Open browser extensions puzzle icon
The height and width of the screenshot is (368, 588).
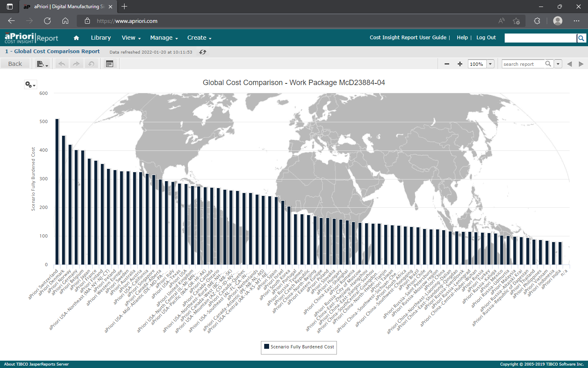pyautogui.click(x=537, y=21)
